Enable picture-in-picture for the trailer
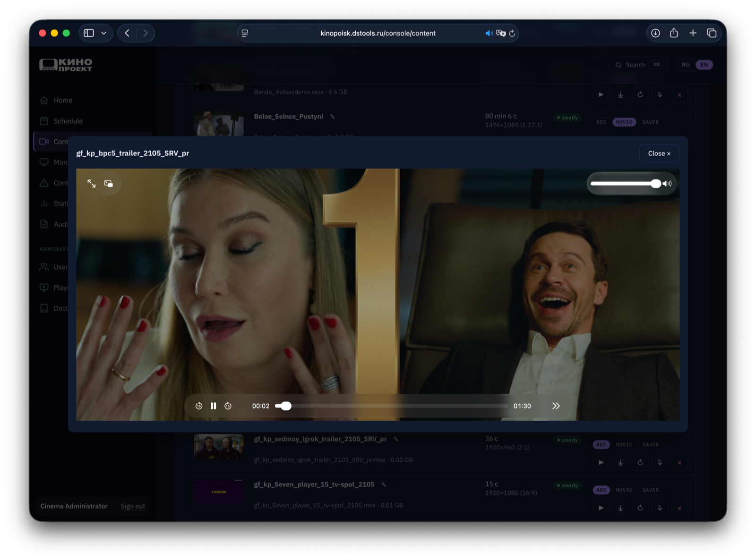 coord(109,184)
